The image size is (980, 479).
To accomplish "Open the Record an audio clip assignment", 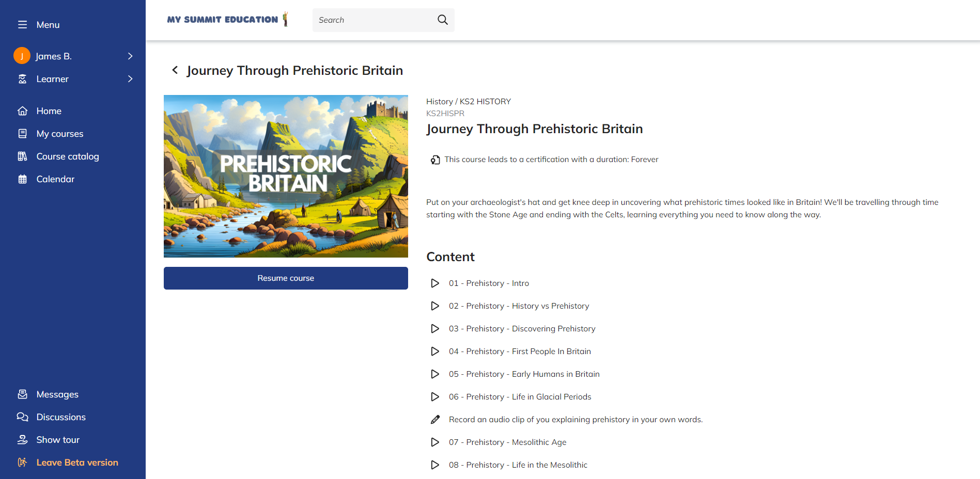I will pos(575,420).
